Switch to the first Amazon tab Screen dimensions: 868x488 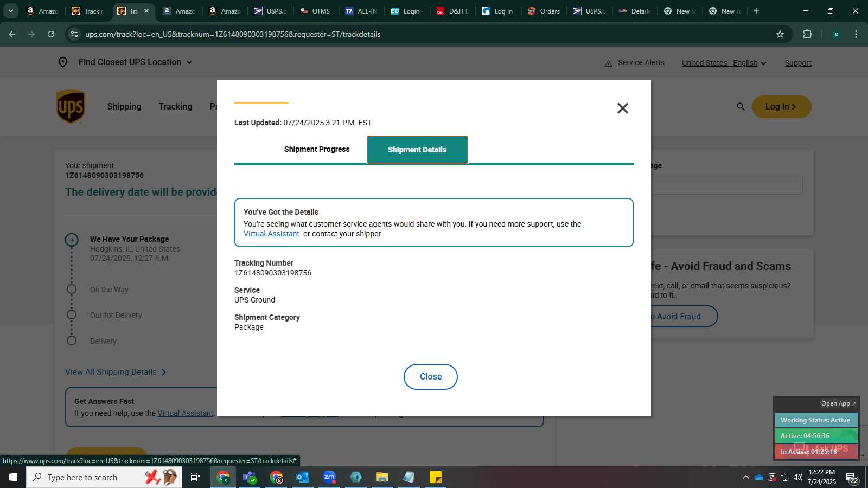42,11
